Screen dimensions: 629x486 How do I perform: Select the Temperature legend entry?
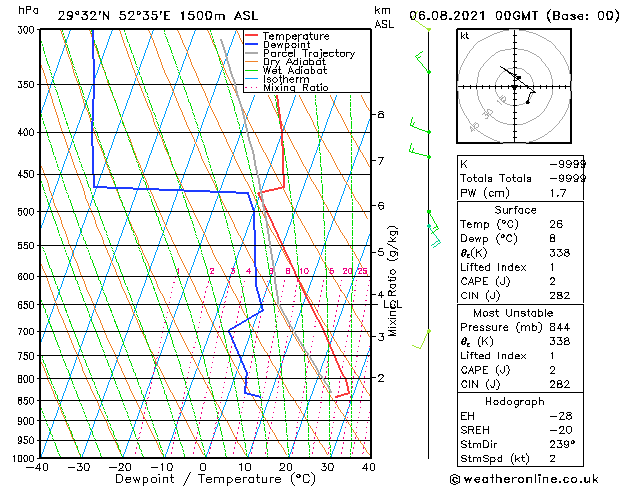tap(287, 36)
